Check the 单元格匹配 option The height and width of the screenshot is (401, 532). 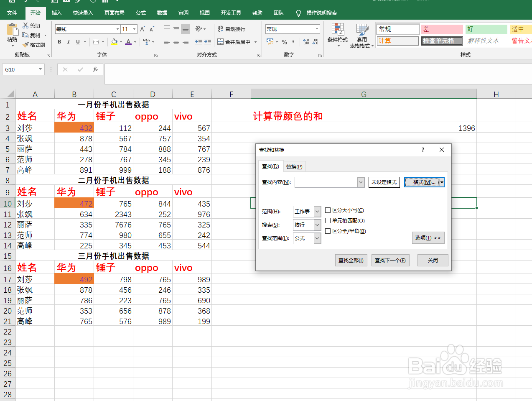coord(328,220)
